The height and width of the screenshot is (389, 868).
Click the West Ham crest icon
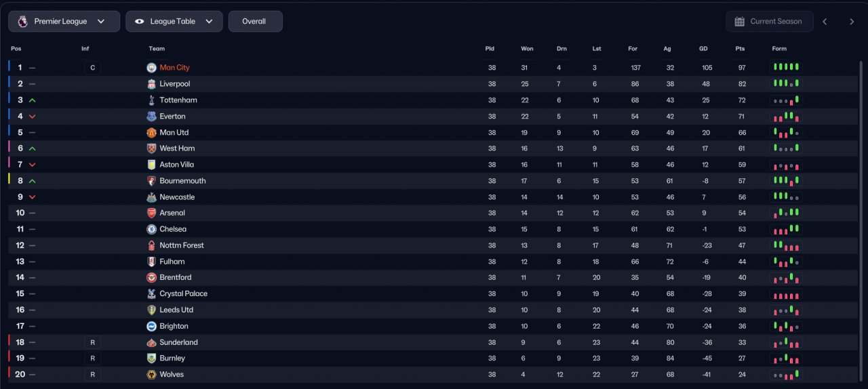coord(151,148)
